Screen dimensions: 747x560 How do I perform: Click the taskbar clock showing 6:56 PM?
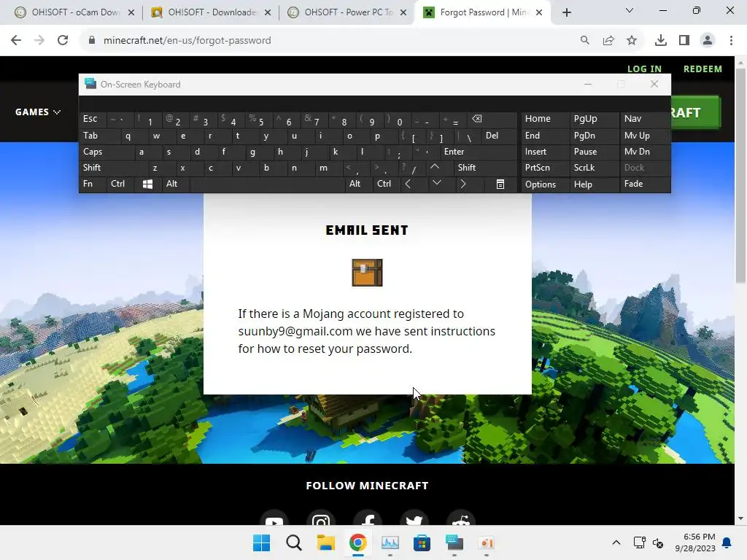pos(695,542)
